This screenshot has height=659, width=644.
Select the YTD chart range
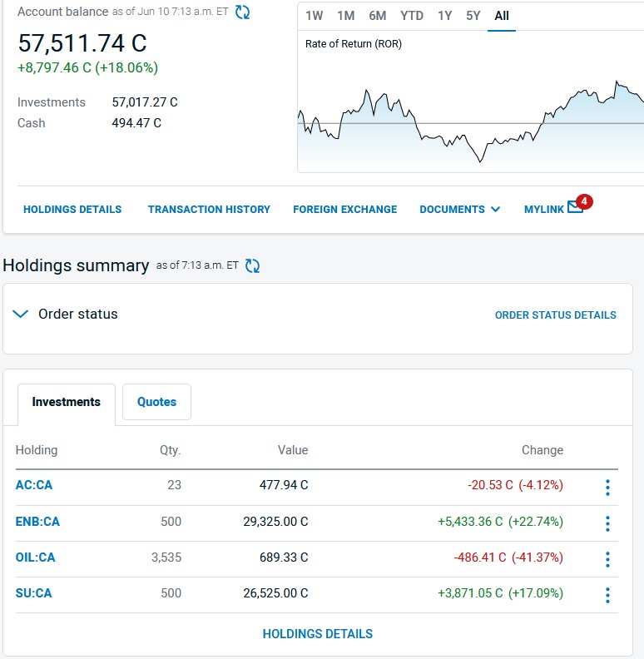tap(412, 16)
